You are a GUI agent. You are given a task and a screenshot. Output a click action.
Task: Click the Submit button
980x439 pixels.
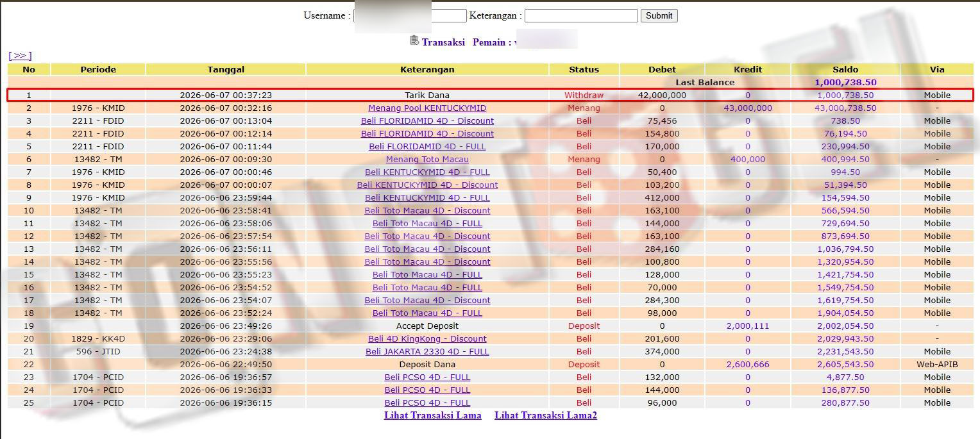tap(659, 15)
